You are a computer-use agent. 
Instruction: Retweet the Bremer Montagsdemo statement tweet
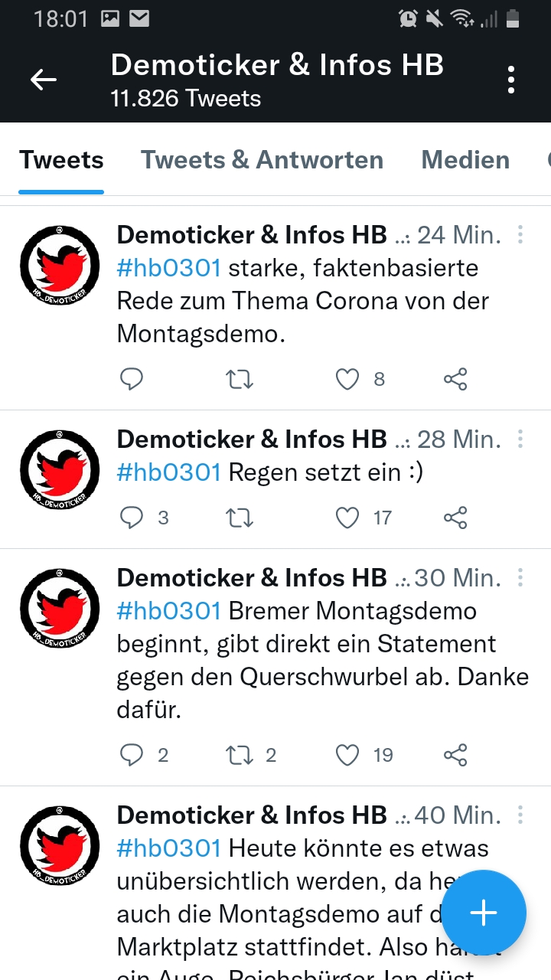(240, 756)
